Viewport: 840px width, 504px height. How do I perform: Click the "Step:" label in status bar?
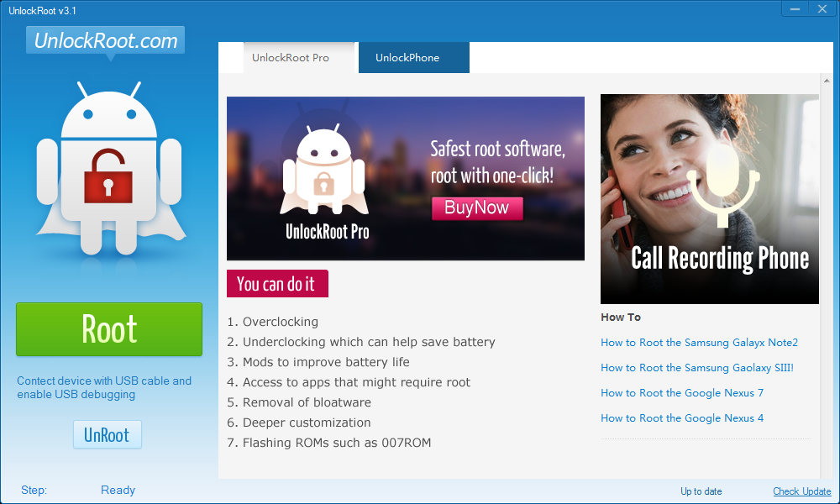coord(34,490)
